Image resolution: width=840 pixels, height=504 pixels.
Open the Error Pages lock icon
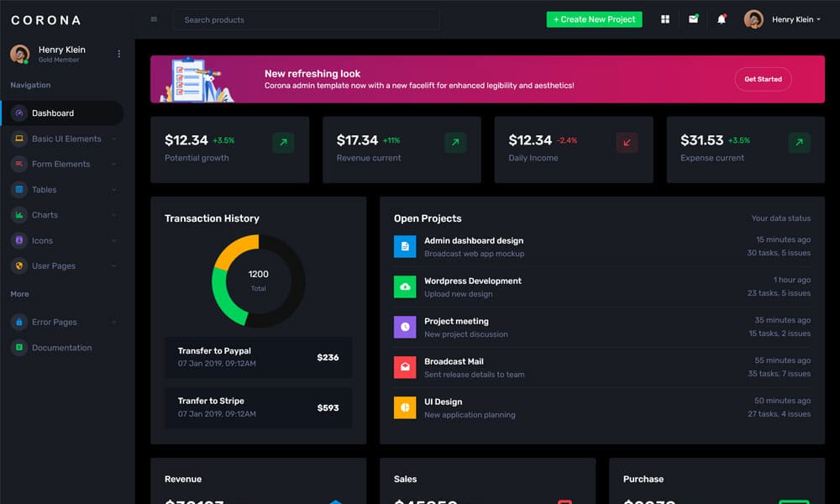coord(18,322)
